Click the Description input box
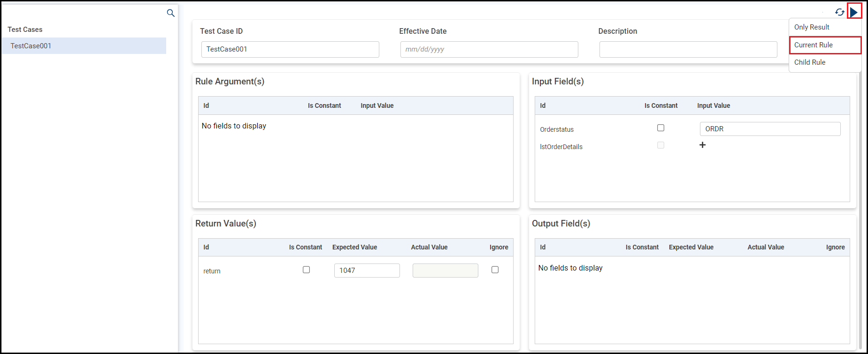Screen dimensions: 868x354 point(688,49)
